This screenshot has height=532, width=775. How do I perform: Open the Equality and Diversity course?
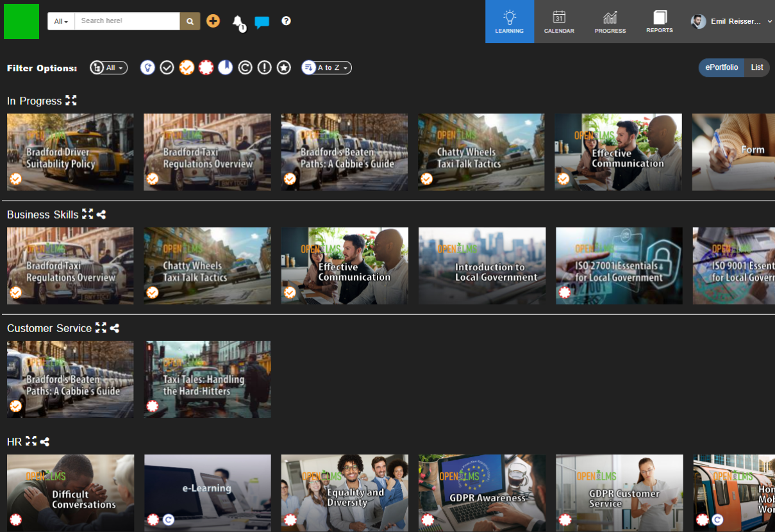click(x=345, y=493)
